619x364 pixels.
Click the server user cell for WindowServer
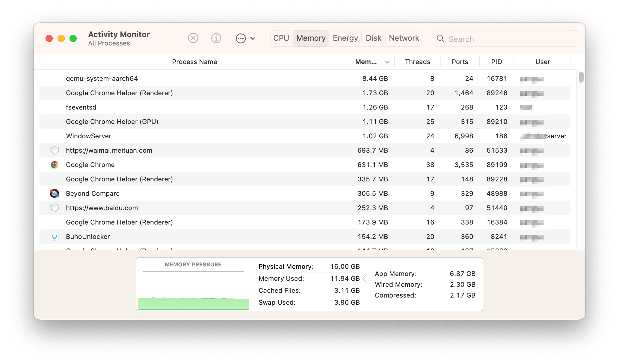[x=543, y=136]
